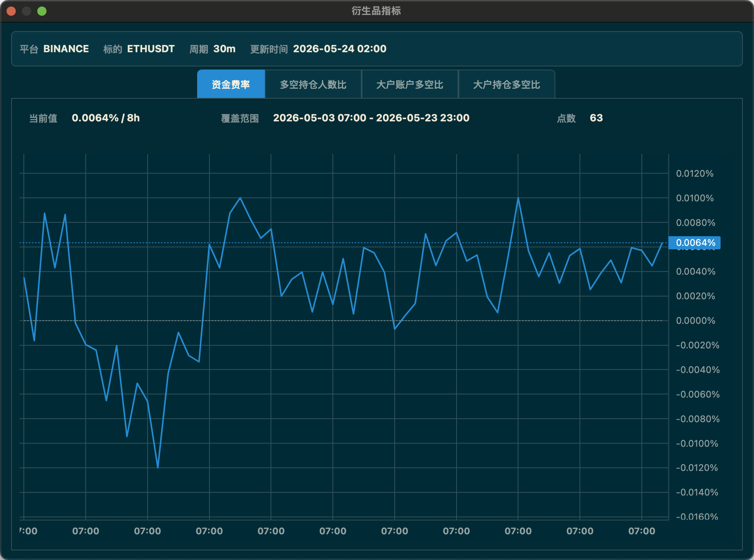Click the 更新时间 label
This screenshot has height=560, width=754.
269,49
